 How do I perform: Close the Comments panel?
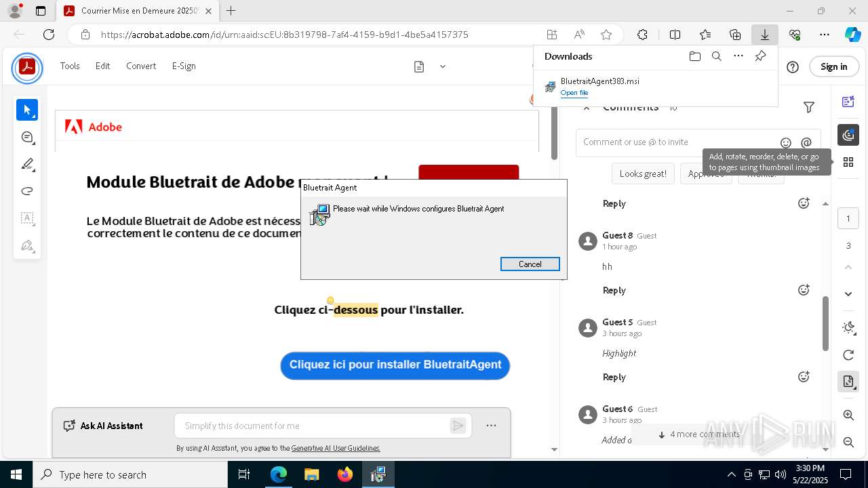pos(587,107)
